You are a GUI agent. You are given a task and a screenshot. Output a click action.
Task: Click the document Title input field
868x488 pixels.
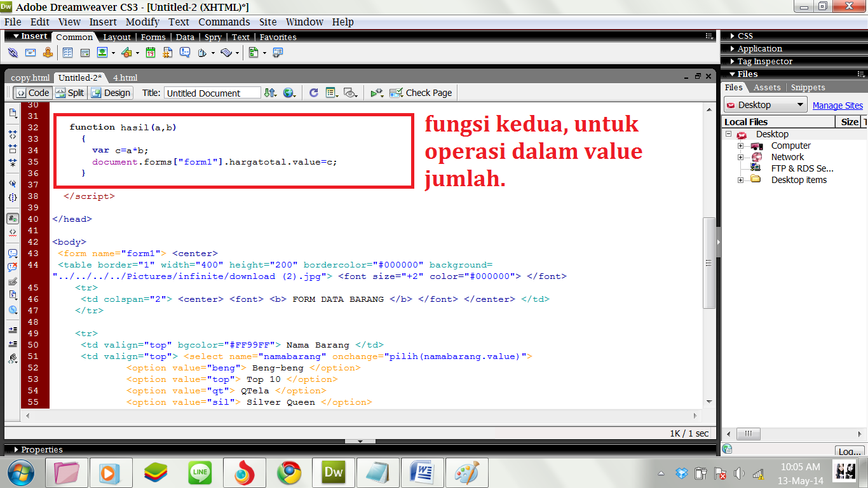[x=212, y=93]
